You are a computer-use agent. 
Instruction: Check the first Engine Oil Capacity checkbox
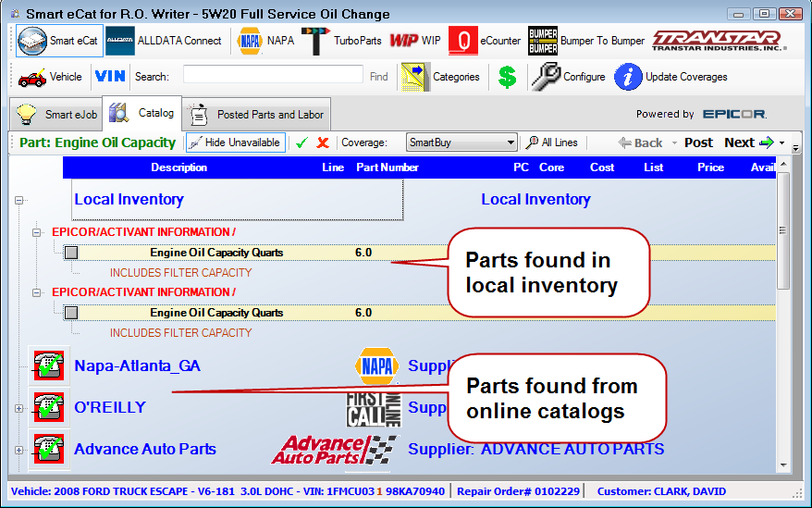(71, 253)
